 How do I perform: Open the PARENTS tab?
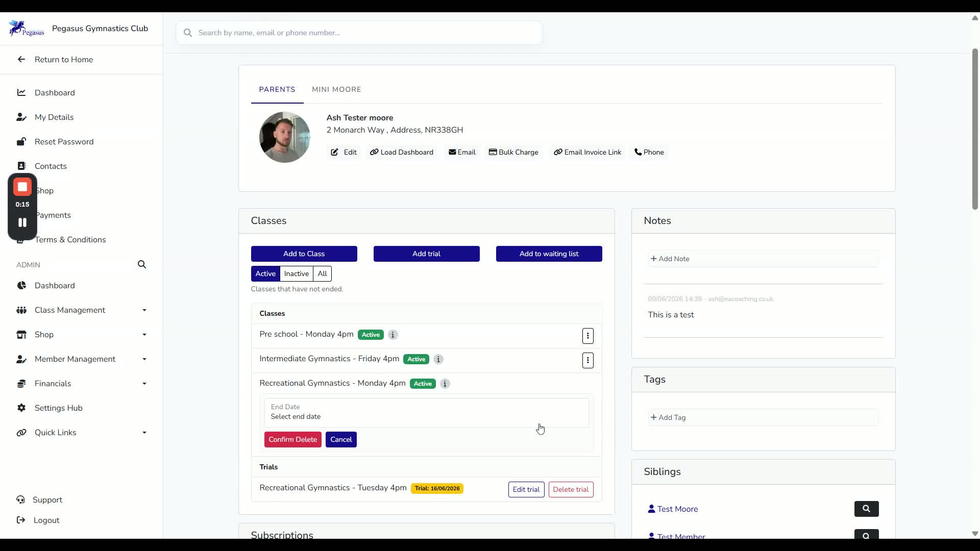277,89
